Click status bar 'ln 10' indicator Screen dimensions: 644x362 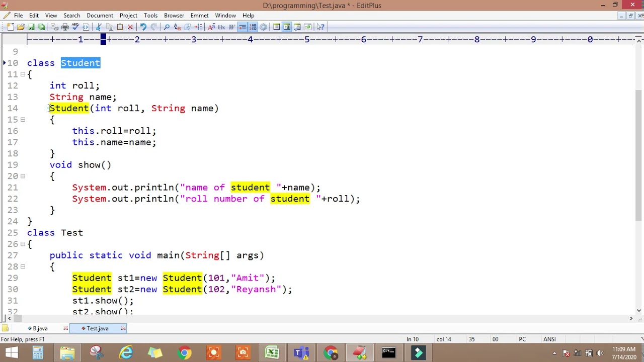pyautogui.click(x=413, y=339)
